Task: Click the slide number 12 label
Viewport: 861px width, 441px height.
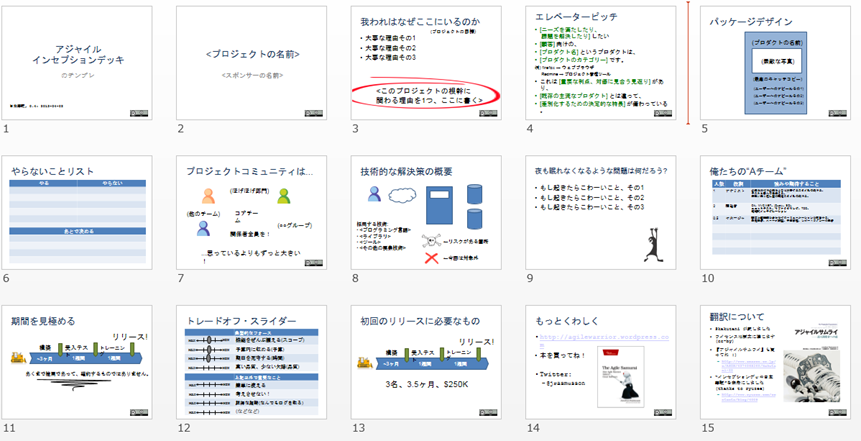Action: [183, 428]
